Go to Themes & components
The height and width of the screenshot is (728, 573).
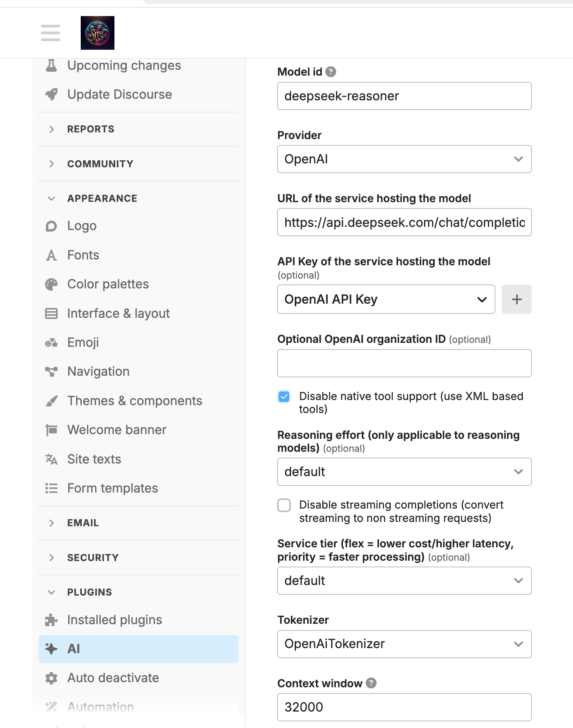pos(134,401)
